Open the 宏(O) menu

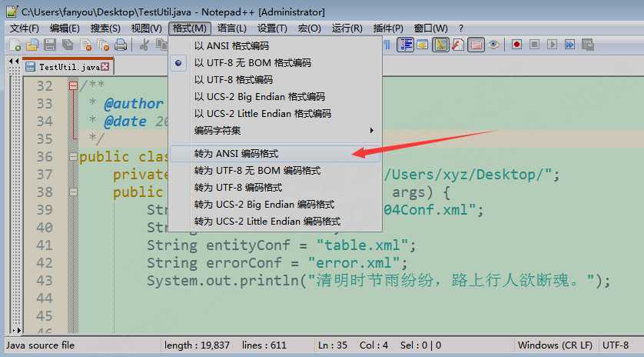coord(309,28)
